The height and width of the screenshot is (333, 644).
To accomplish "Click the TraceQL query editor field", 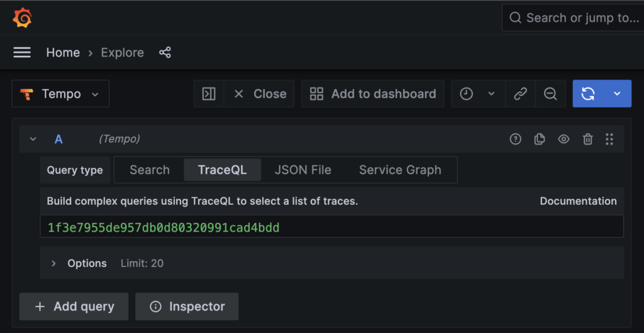I will (332, 226).
